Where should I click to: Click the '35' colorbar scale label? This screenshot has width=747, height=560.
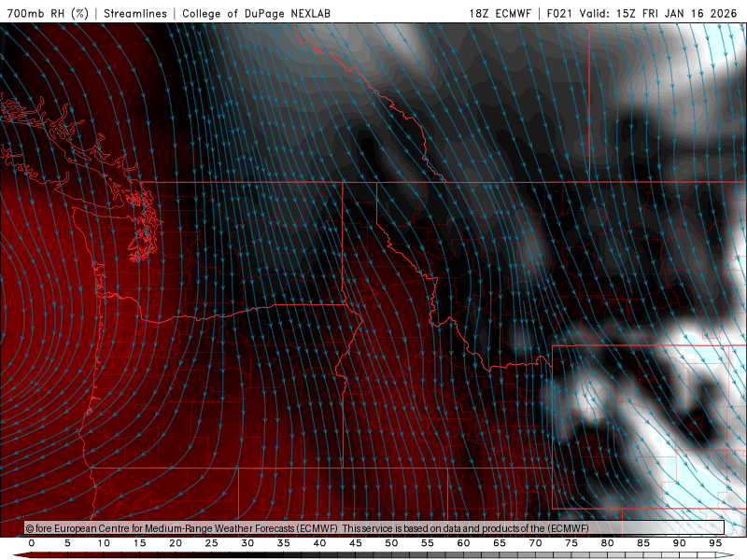tap(284, 543)
